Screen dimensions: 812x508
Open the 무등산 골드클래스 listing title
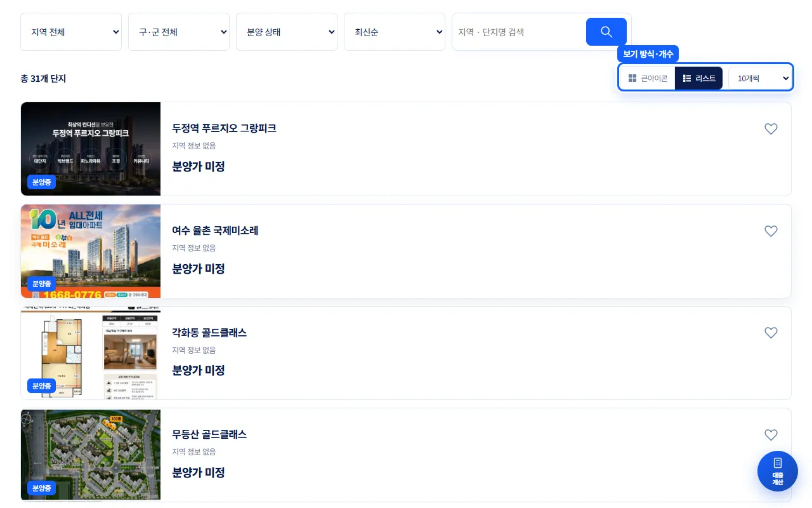[x=209, y=434]
